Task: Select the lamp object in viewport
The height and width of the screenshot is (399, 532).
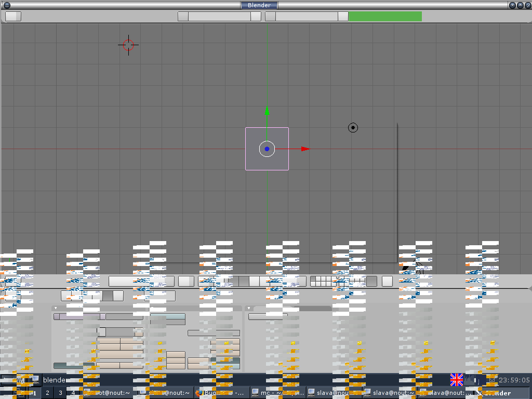Action: (353, 127)
